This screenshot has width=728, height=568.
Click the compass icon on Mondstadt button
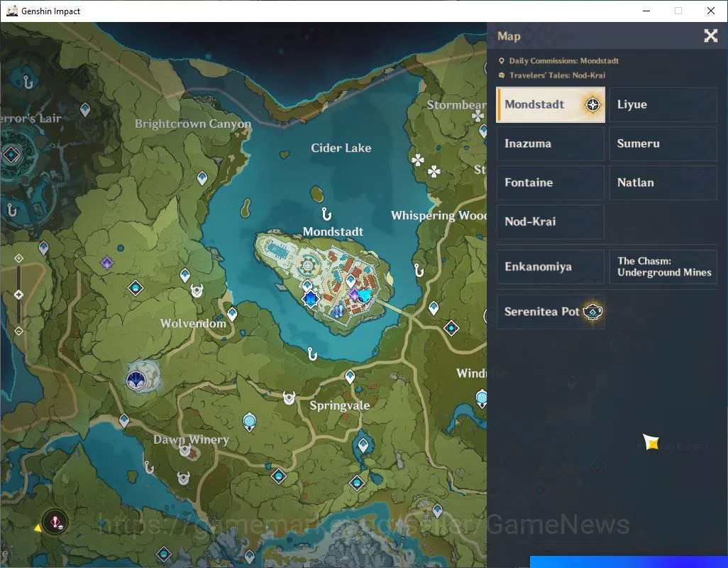(x=592, y=104)
